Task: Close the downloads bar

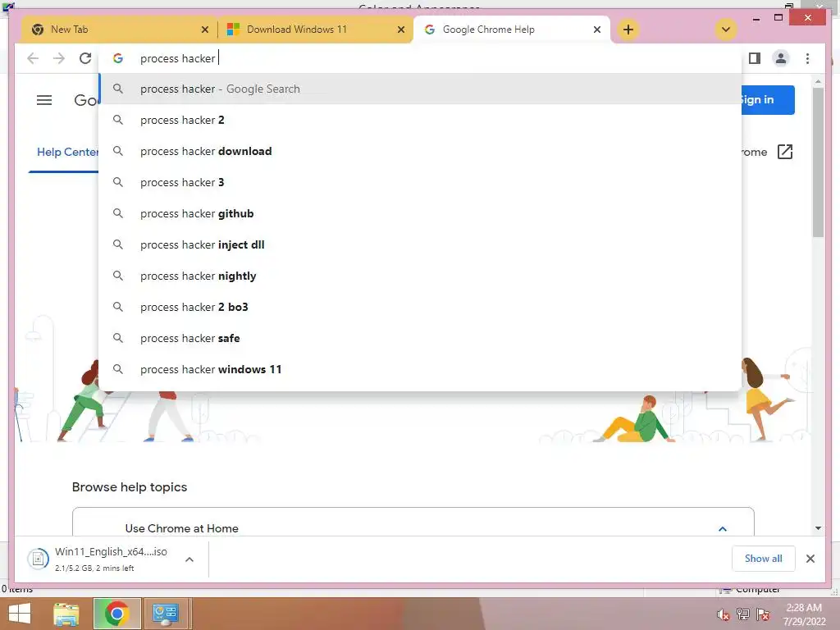Action: 810,559
